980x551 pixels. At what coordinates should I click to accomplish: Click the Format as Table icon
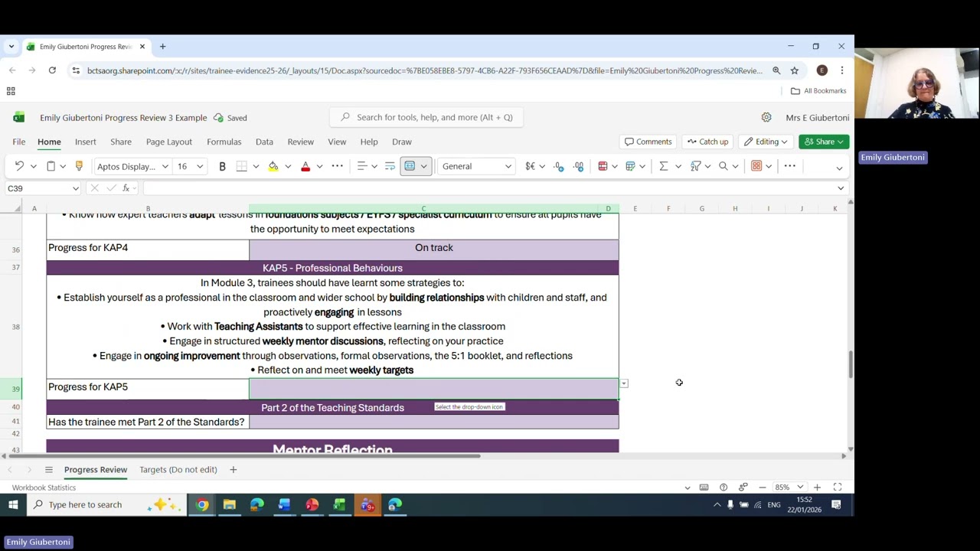(630, 166)
